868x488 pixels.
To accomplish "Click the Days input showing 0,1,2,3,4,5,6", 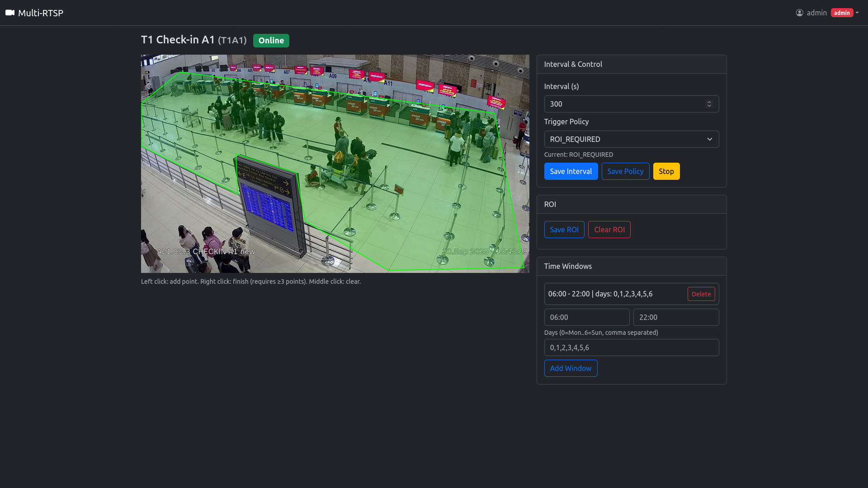I will [631, 347].
